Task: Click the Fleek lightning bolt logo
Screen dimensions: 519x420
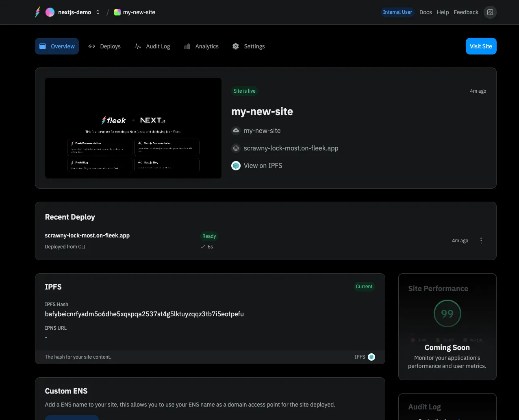Action: (37, 12)
